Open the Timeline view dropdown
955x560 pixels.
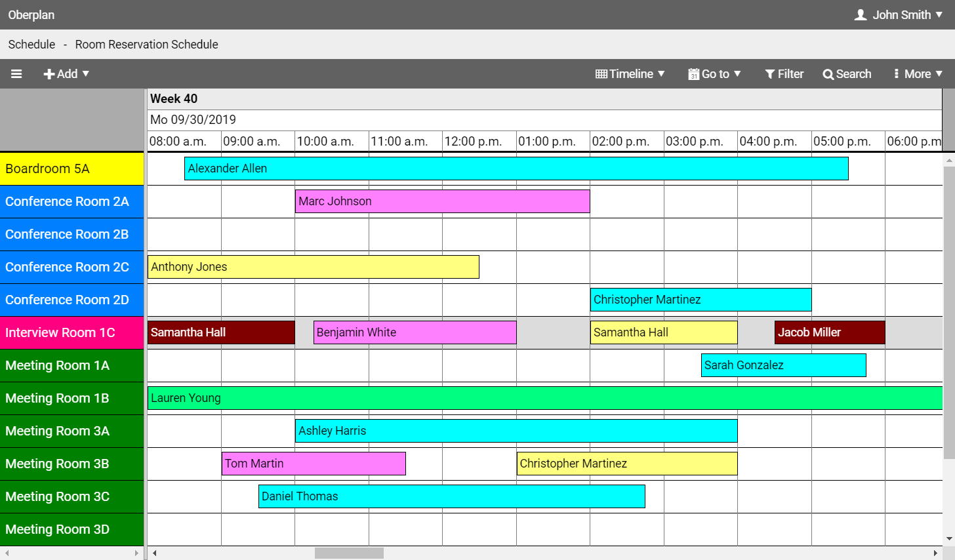tap(662, 74)
